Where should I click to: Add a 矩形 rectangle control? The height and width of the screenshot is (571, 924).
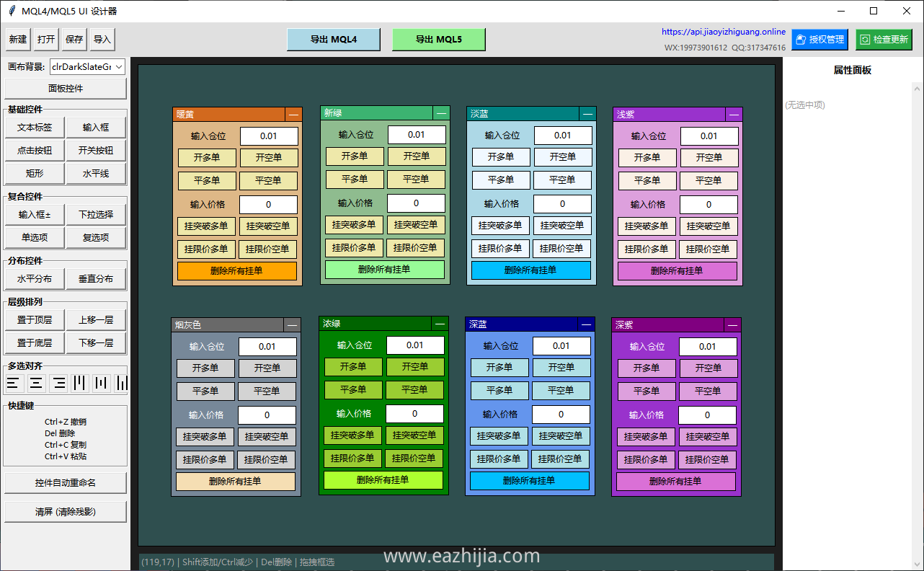[x=35, y=174]
